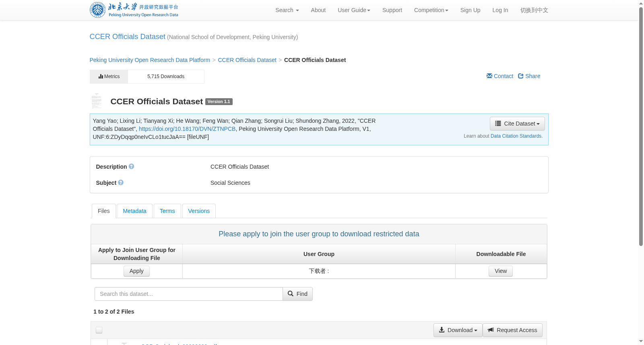Expand the User Guide dropdown menu
This screenshot has width=644, height=345.
tap(354, 10)
